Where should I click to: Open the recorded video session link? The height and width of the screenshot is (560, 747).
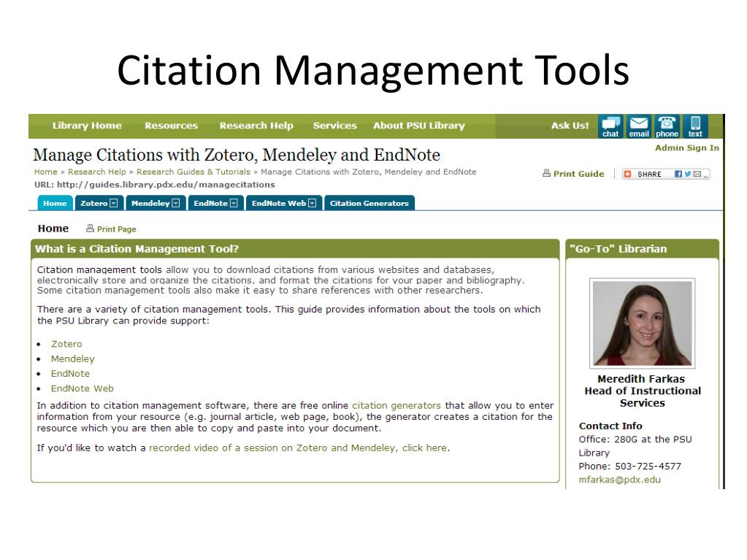coord(299,448)
